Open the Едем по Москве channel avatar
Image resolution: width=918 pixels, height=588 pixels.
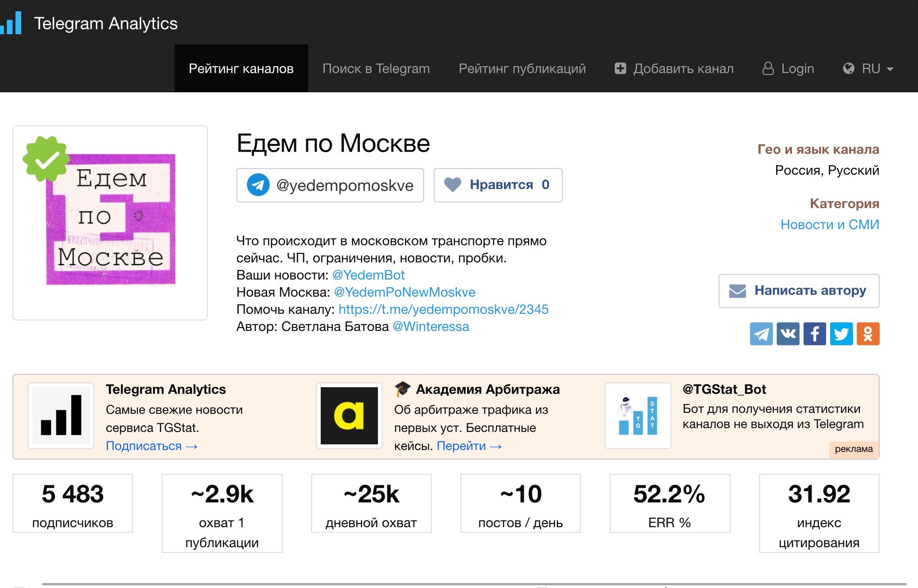point(110,222)
